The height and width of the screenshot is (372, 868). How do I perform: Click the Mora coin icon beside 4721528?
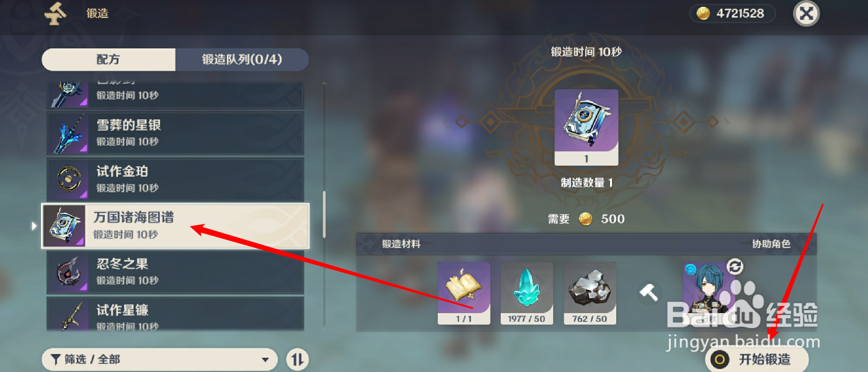(703, 13)
